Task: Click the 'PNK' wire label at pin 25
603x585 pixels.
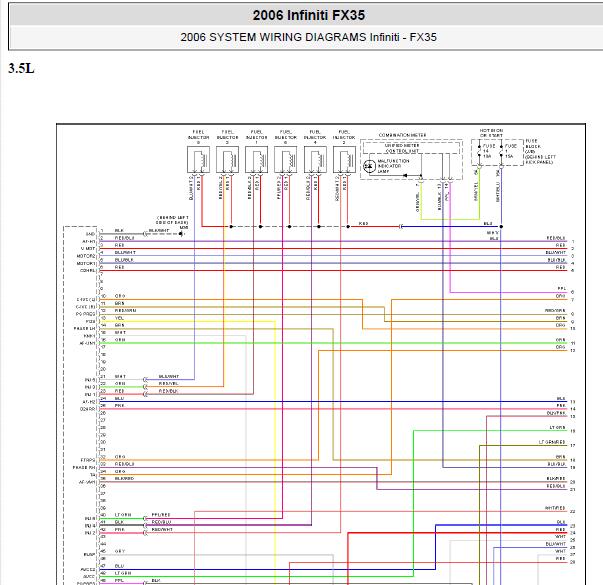Action: (x=120, y=406)
